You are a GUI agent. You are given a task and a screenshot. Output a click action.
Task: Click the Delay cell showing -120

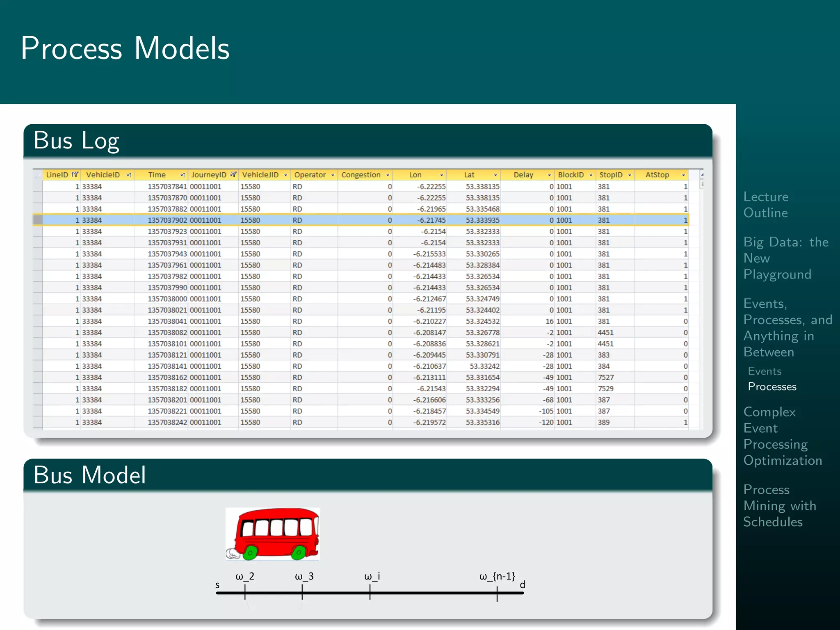click(x=546, y=422)
